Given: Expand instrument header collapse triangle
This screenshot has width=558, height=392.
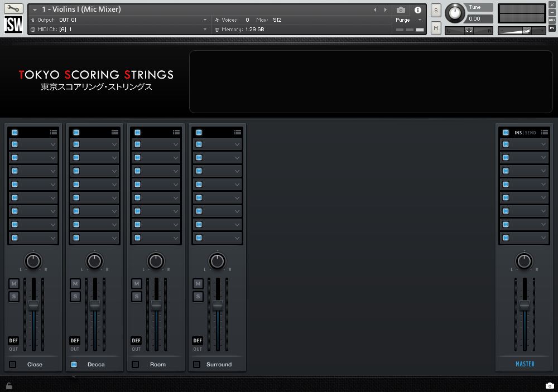Looking at the screenshot, I should [x=35, y=9].
